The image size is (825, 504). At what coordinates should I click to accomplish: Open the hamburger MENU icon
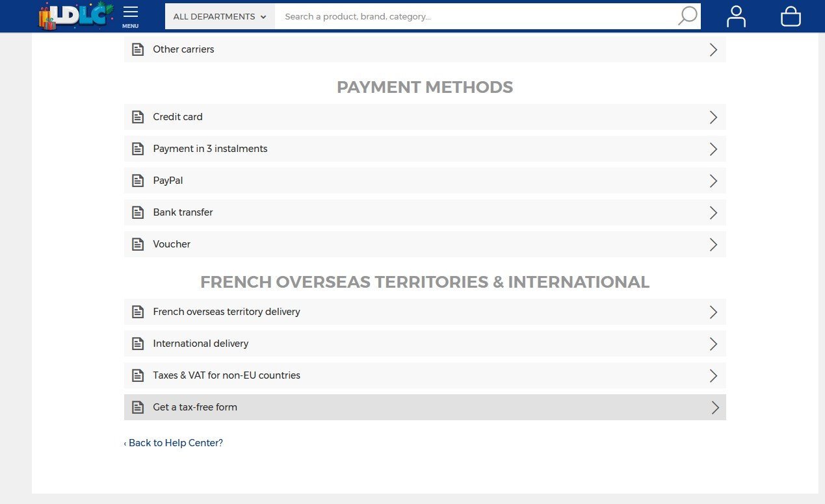[x=130, y=16]
